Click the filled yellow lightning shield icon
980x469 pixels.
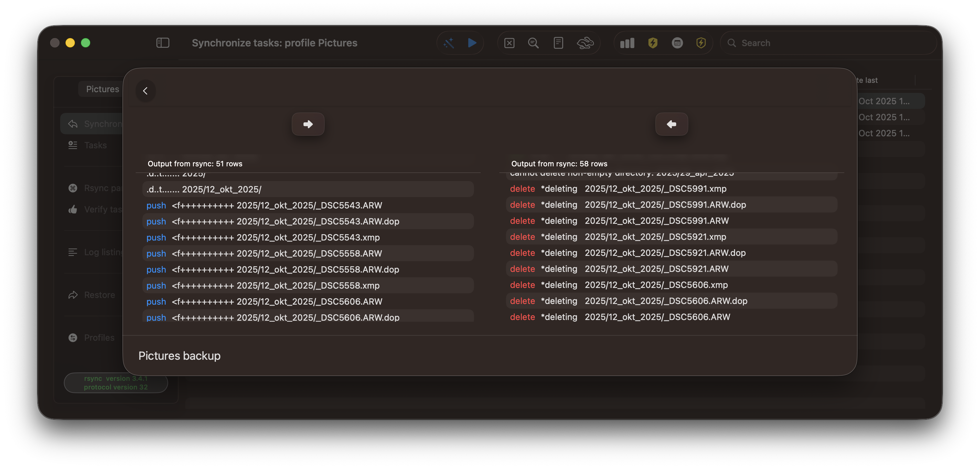point(653,43)
